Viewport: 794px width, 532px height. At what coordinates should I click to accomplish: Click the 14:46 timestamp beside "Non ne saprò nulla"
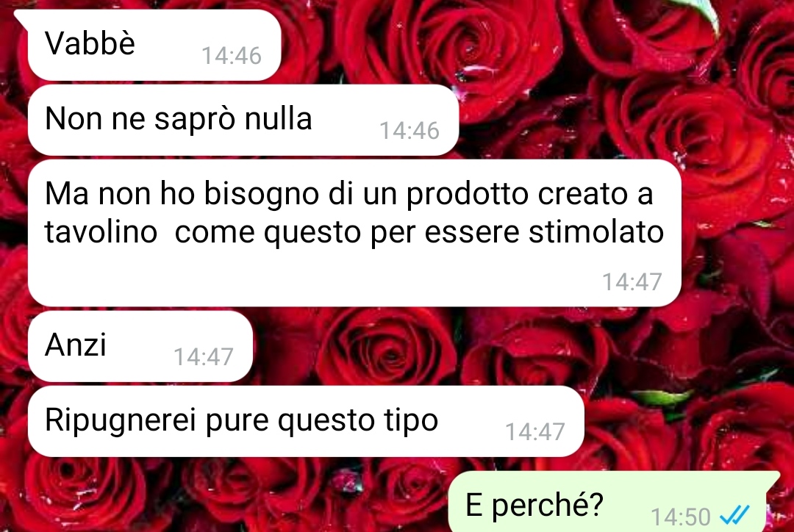(409, 131)
